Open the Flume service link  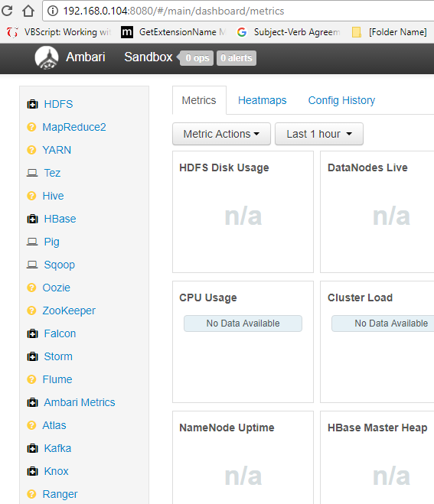57,379
